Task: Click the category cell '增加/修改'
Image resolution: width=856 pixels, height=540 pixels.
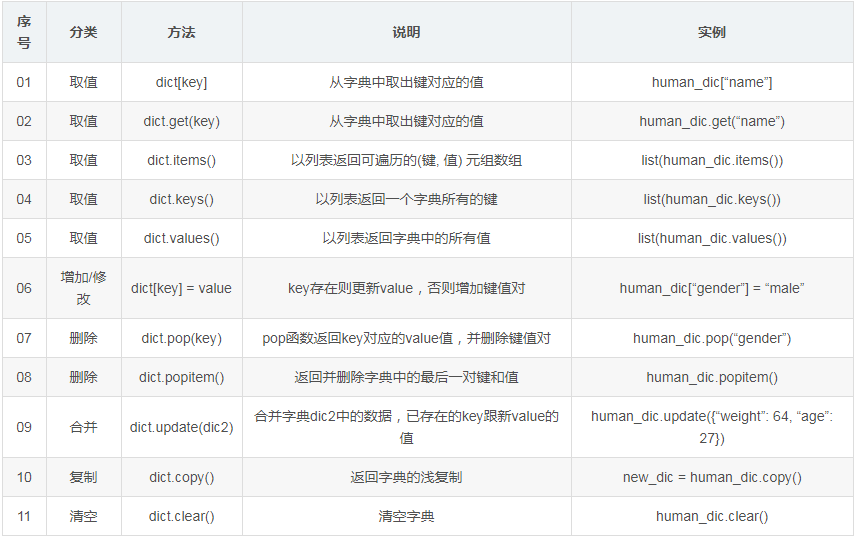Action: coord(84,288)
